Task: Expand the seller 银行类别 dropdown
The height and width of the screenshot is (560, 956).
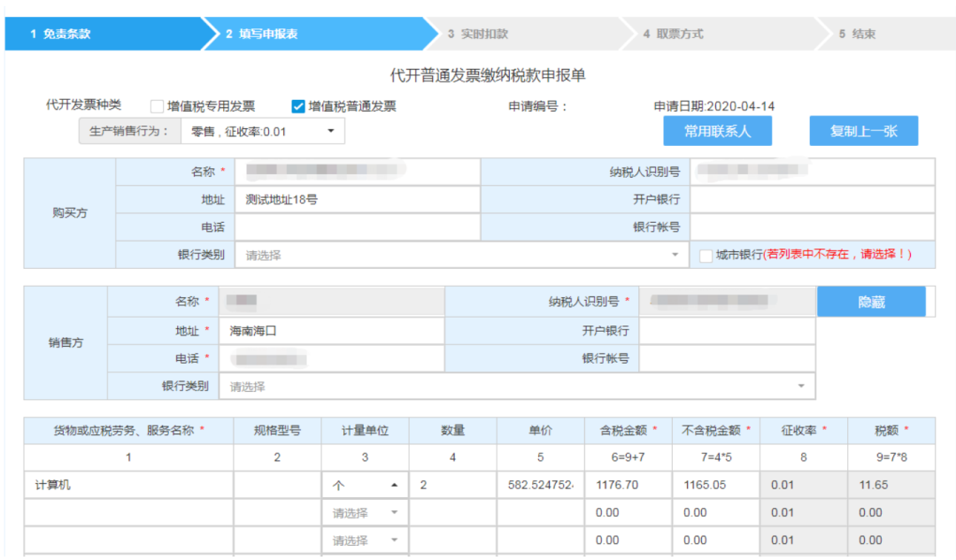Action: (x=517, y=387)
